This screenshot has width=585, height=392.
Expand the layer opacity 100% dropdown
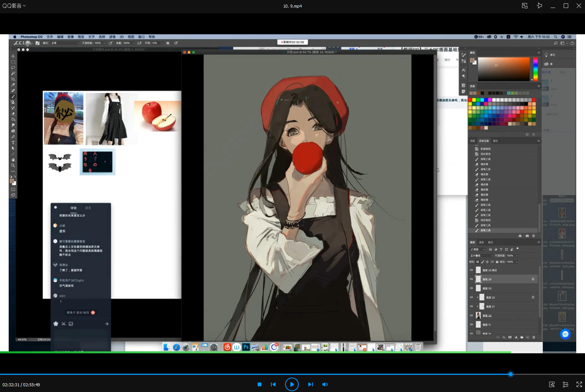517,256
